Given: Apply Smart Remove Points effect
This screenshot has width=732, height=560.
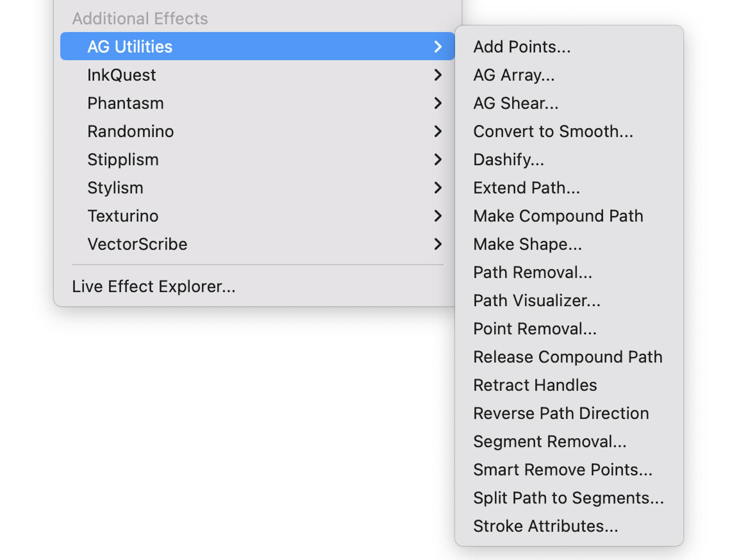Looking at the screenshot, I should [562, 470].
